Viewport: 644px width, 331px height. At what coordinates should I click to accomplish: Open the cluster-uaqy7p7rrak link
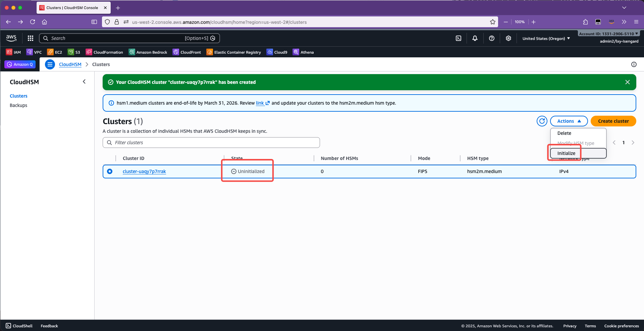tap(144, 171)
